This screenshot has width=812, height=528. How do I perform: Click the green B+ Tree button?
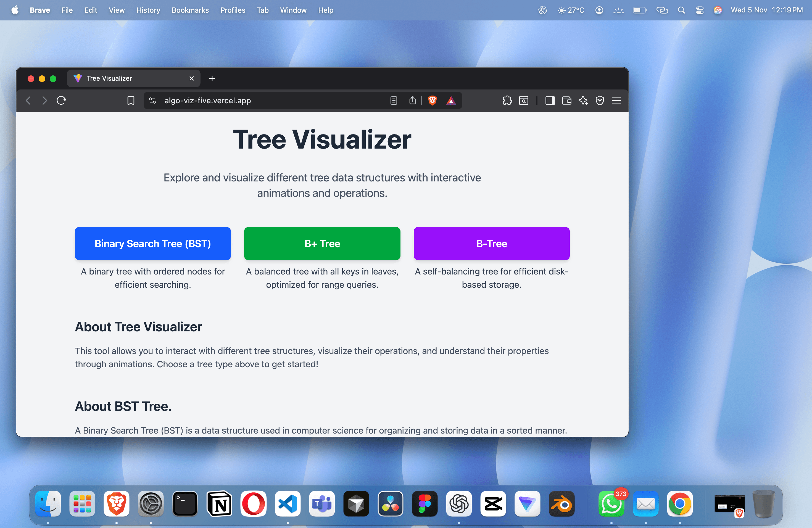322,244
